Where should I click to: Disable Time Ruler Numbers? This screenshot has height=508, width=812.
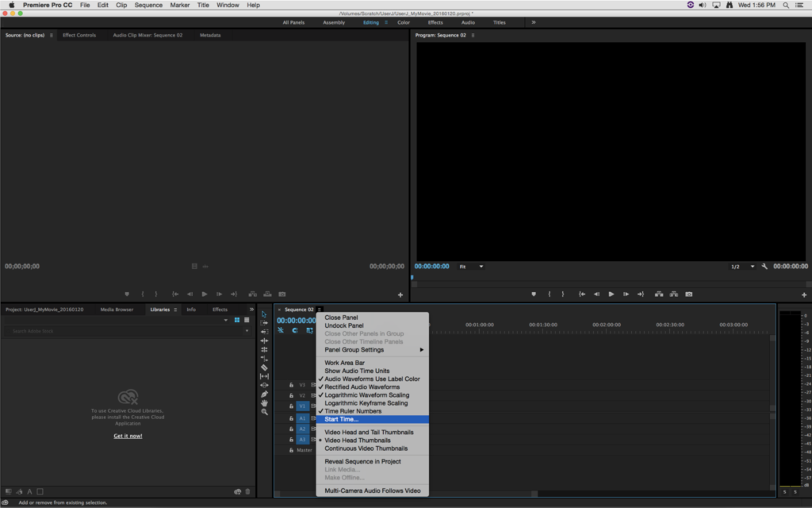373,411
